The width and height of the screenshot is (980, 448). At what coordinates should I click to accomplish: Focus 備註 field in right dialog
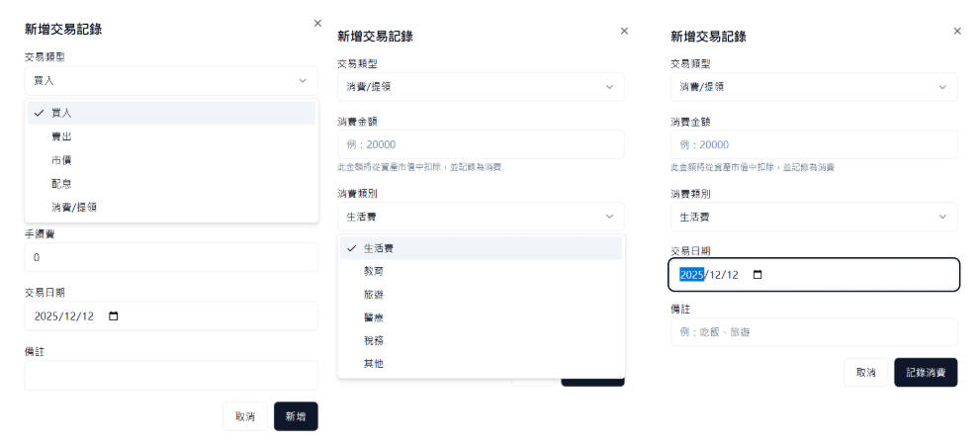[814, 332]
